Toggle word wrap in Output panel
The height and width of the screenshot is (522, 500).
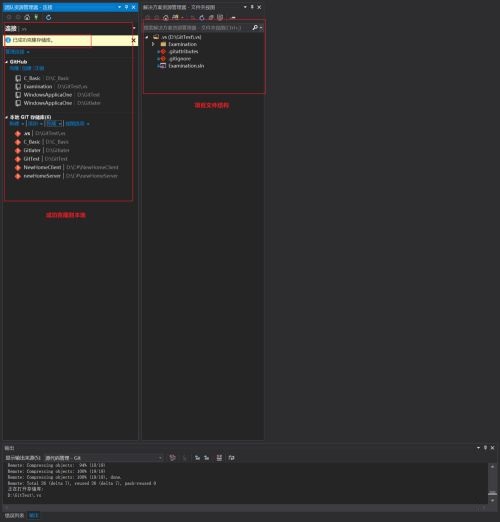coord(231,458)
